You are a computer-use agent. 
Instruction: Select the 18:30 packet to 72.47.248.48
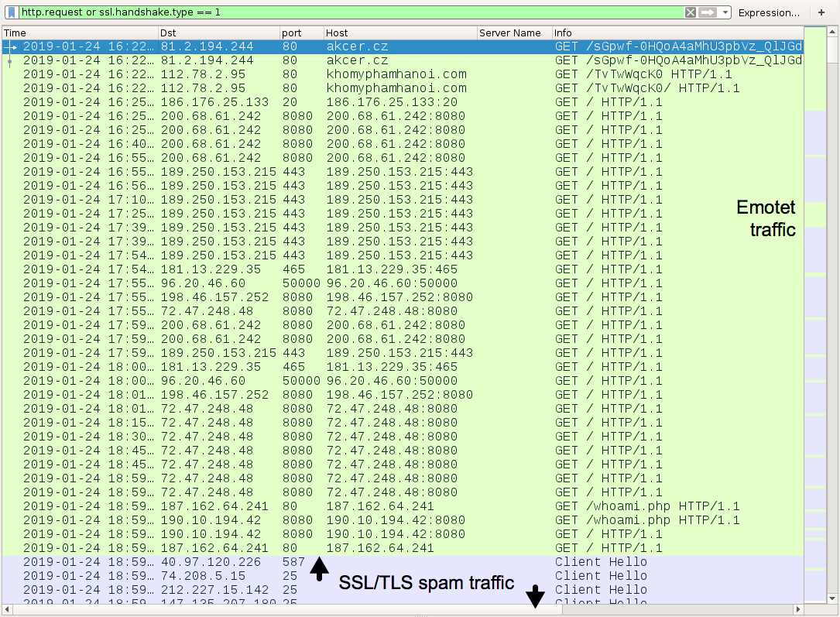click(403, 437)
